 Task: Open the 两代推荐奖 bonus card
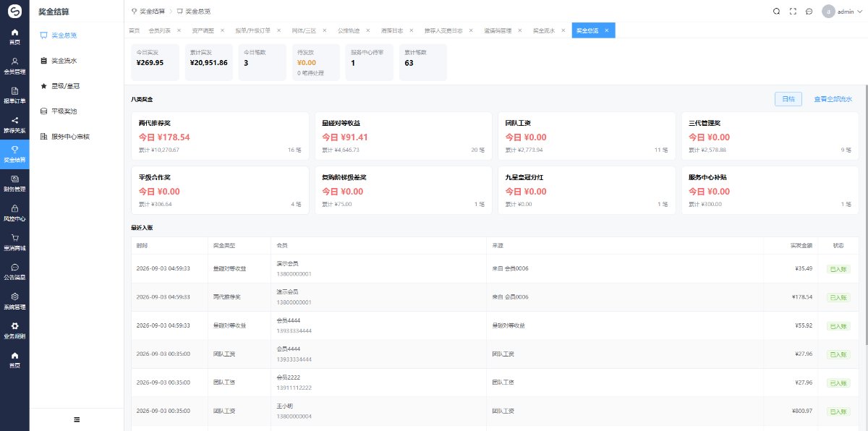[220, 136]
